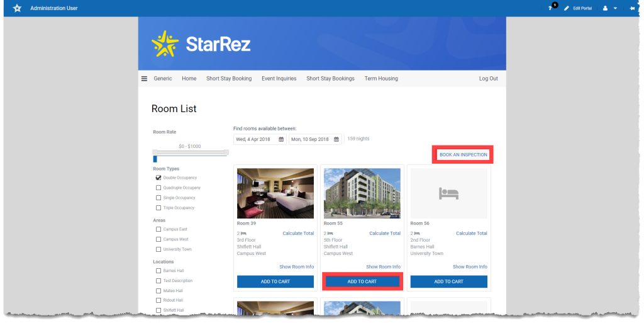
Task: Enable the Single Occupancy filter
Action: [158, 198]
